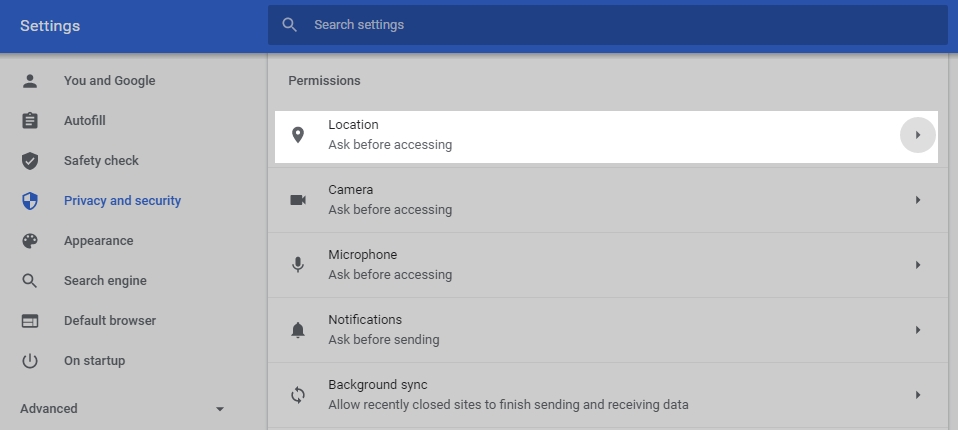Screen dimensions: 958x430
Task: Open the Autofill settings section
Action: click(84, 121)
